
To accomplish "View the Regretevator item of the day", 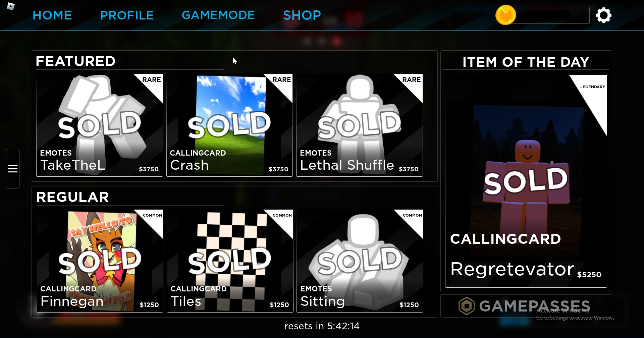I will tap(526, 181).
